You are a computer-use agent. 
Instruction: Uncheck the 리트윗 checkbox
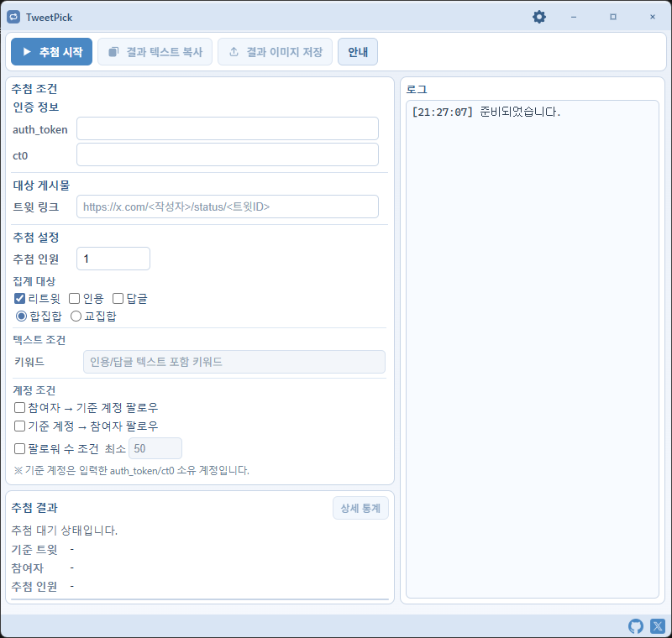(x=18, y=298)
